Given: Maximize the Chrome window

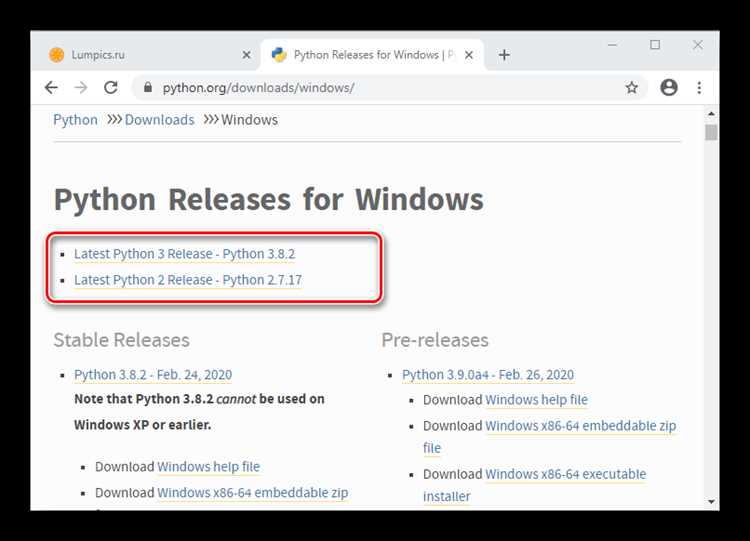Looking at the screenshot, I should [655, 45].
